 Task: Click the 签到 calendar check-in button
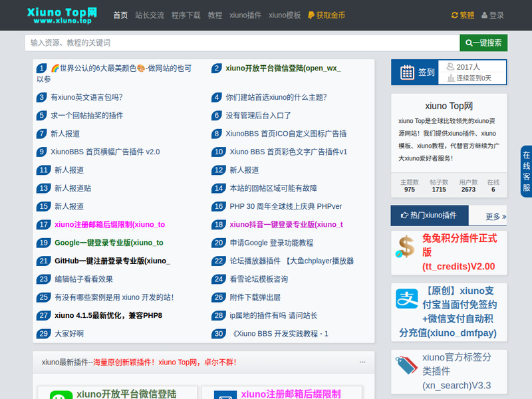(x=414, y=72)
